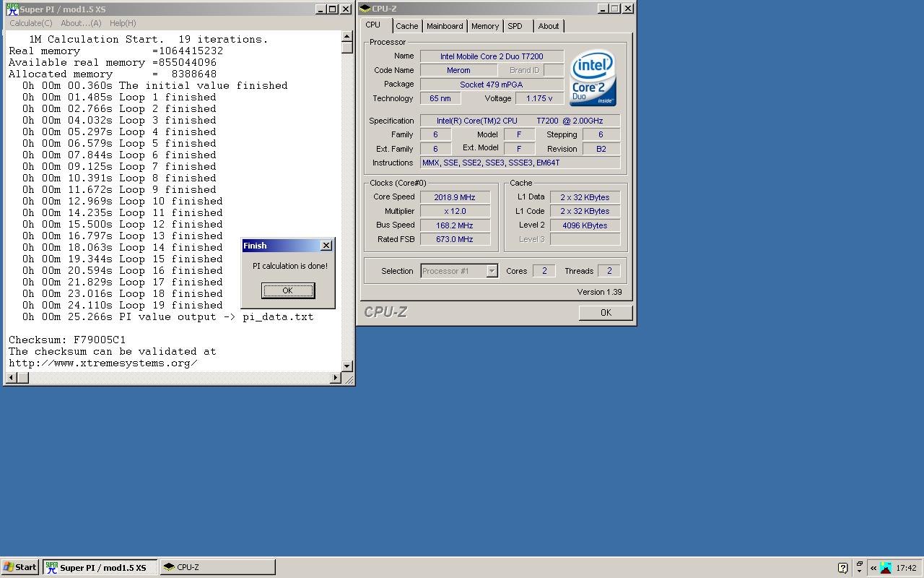Click the Level 2 value 4096 KBytes

585,225
